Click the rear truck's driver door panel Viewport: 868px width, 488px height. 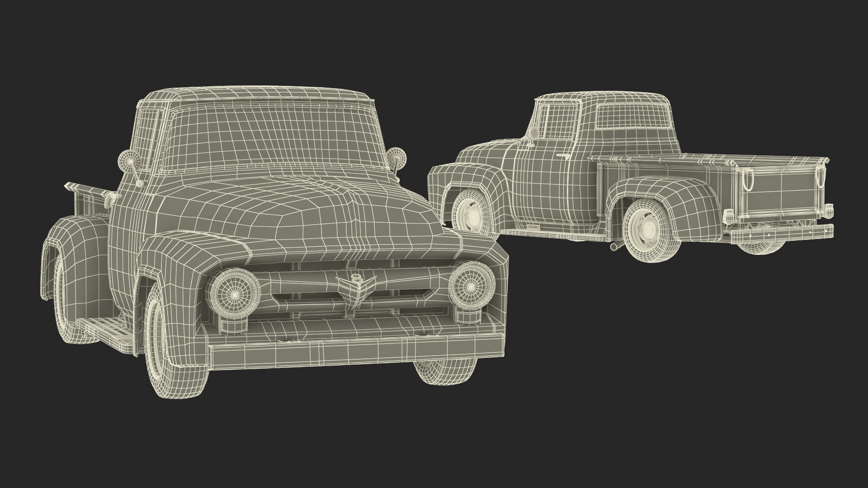(x=542, y=181)
